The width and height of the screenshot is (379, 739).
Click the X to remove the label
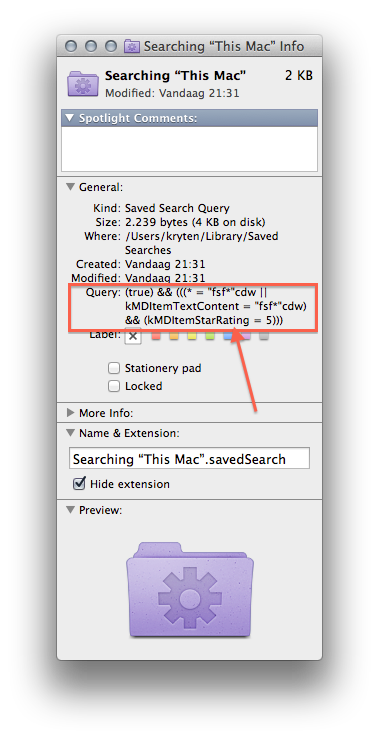[133, 336]
